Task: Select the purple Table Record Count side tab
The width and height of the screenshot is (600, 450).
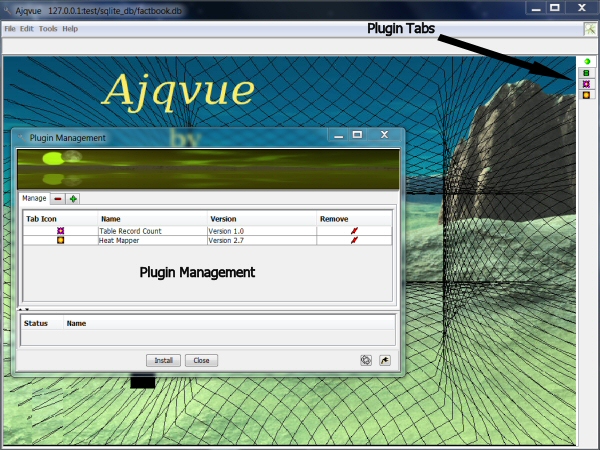Action: pyautogui.click(x=586, y=84)
